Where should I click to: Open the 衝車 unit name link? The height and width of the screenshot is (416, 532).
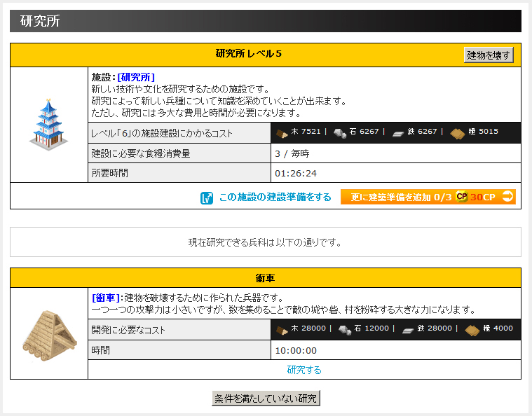pos(106,298)
